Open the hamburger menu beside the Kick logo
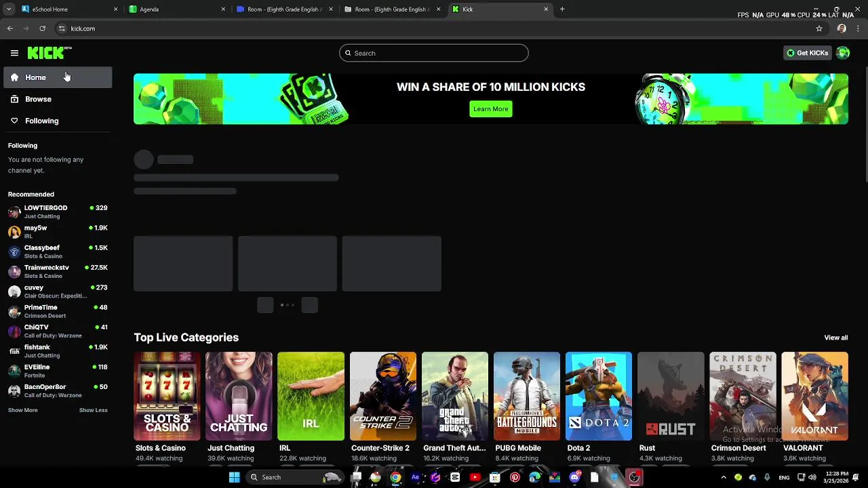The width and height of the screenshot is (868, 488). pos(14,53)
